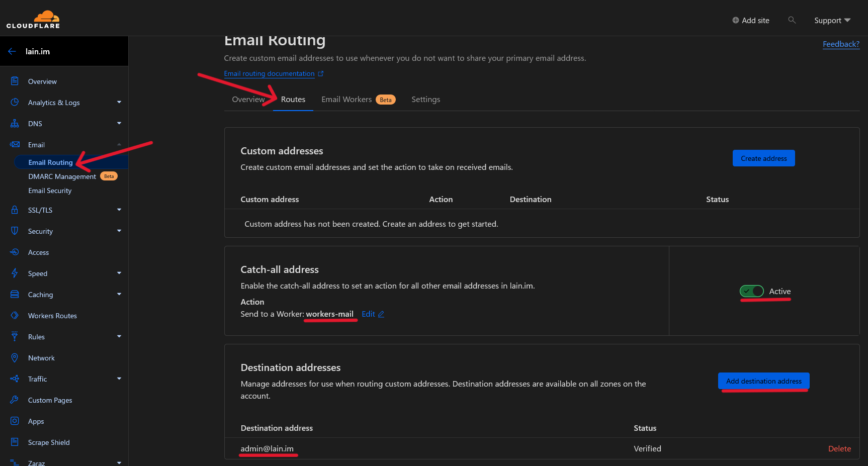Click the Feedback? link

coord(841,44)
